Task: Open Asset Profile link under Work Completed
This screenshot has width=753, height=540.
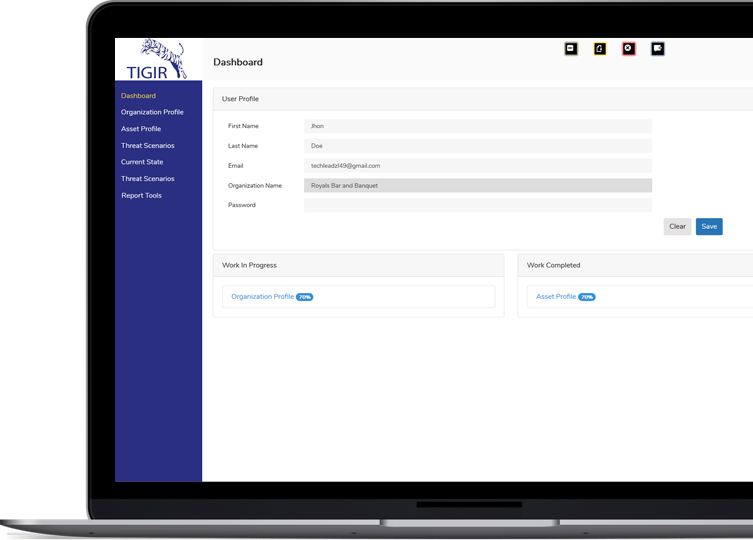Action: pos(556,297)
